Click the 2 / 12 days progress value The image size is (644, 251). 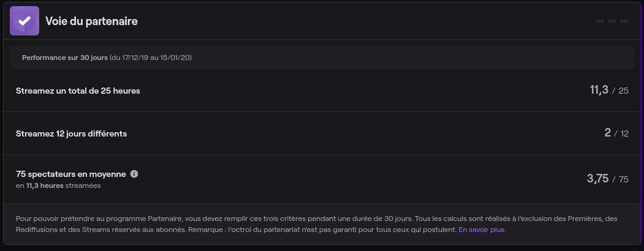[616, 133]
